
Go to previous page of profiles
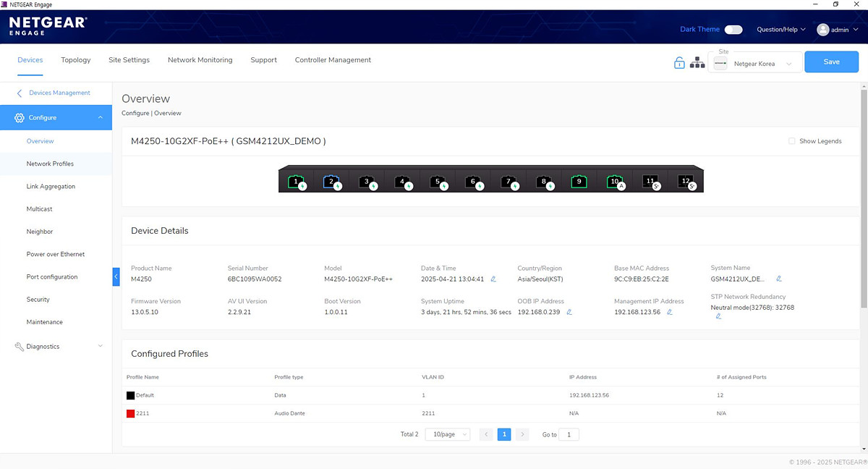[x=486, y=434]
